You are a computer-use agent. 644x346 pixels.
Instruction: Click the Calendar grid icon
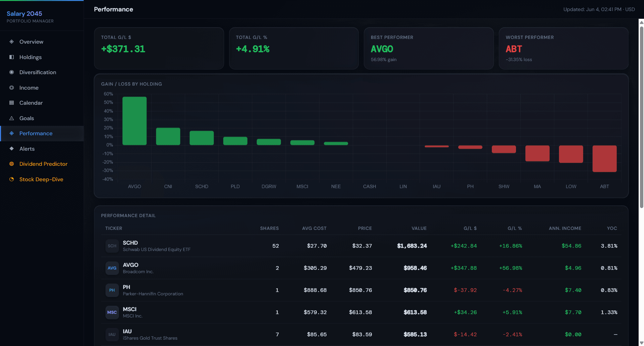click(x=12, y=103)
